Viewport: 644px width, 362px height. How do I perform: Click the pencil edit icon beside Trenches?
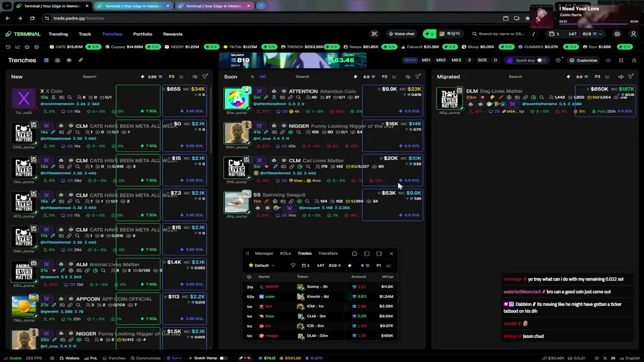[80, 60]
